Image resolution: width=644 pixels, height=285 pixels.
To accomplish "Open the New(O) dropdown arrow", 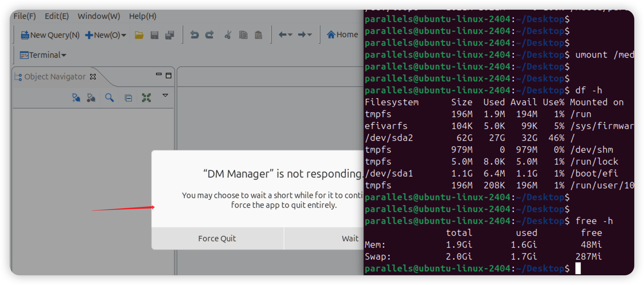I will [x=124, y=35].
